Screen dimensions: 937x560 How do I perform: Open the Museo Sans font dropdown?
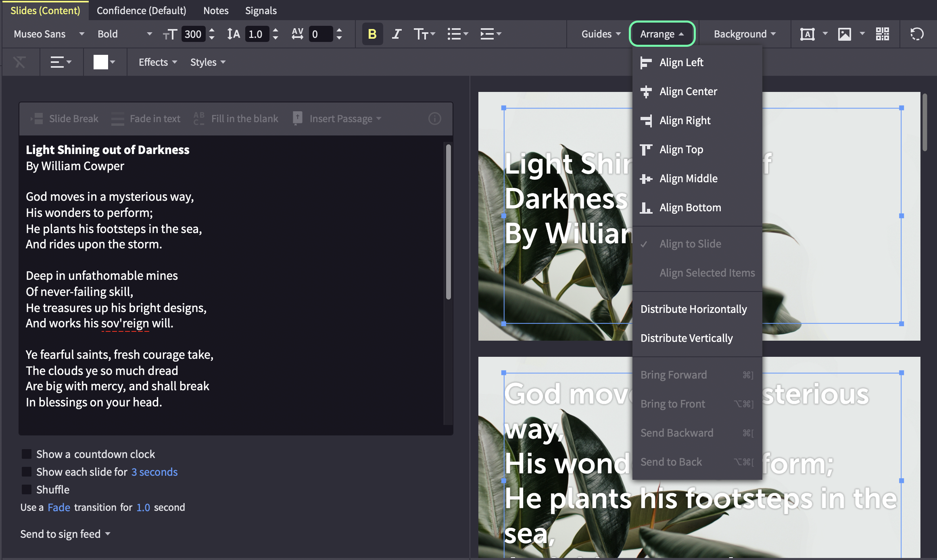49,34
